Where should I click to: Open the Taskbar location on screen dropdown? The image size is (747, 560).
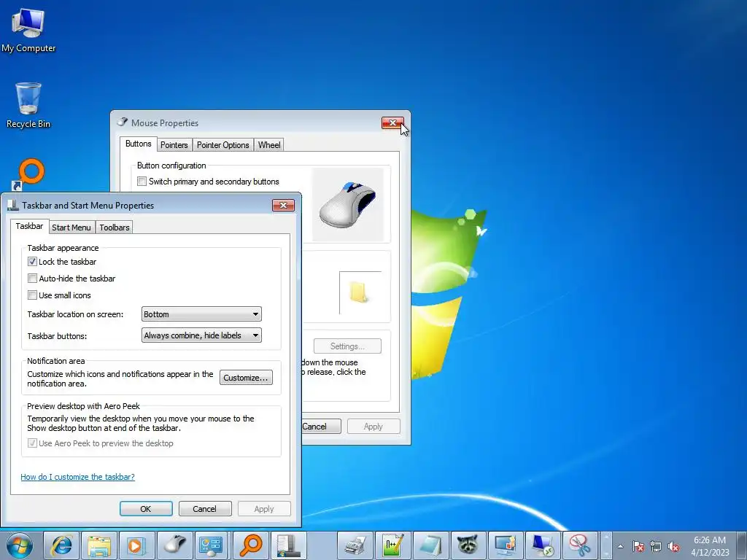201,314
